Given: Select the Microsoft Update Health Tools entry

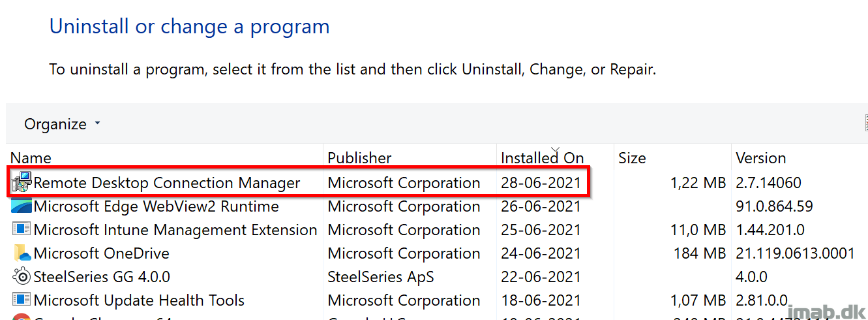Looking at the screenshot, I should (x=437, y=300).
